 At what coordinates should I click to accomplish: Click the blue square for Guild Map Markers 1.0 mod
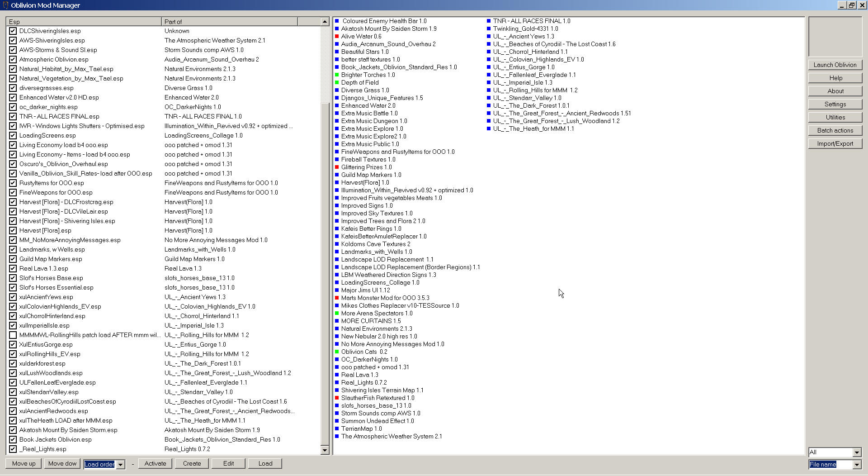coord(337,175)
